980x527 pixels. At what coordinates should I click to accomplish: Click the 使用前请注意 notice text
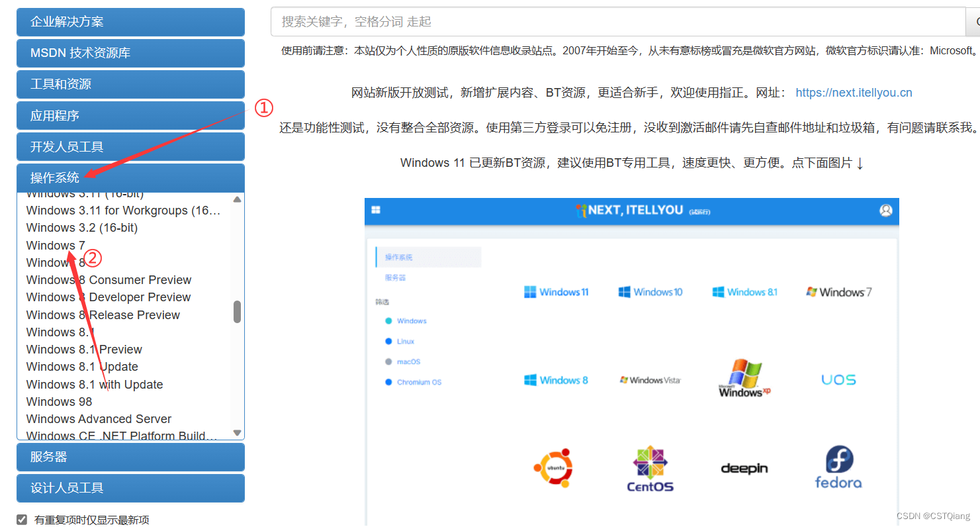[630, 50]
